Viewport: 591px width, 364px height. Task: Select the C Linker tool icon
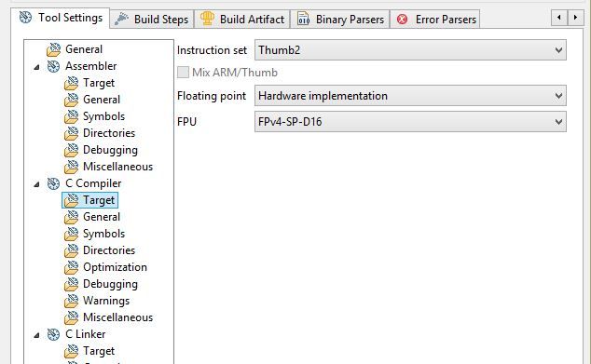(53, 334)
